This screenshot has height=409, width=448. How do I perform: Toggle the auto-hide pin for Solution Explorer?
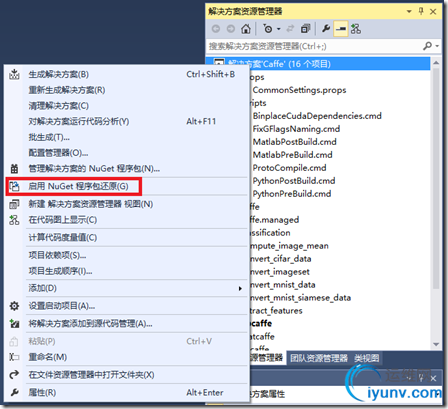[421, 12]
